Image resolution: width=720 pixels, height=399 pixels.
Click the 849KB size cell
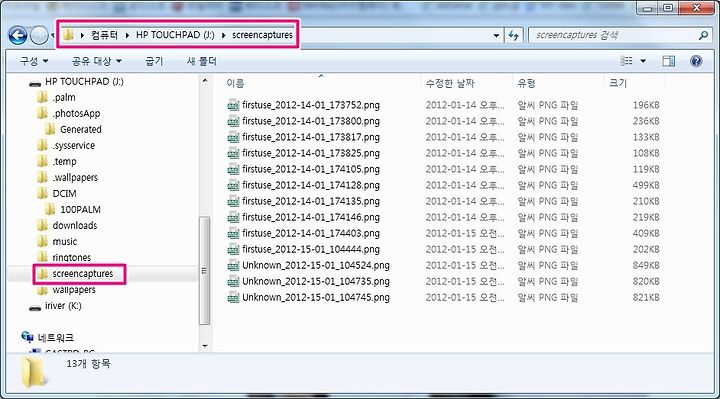[646, 265]
